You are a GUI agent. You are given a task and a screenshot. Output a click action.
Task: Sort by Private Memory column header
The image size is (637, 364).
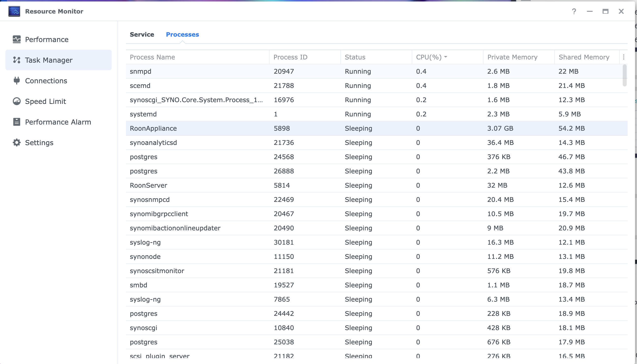coord(512,57)
